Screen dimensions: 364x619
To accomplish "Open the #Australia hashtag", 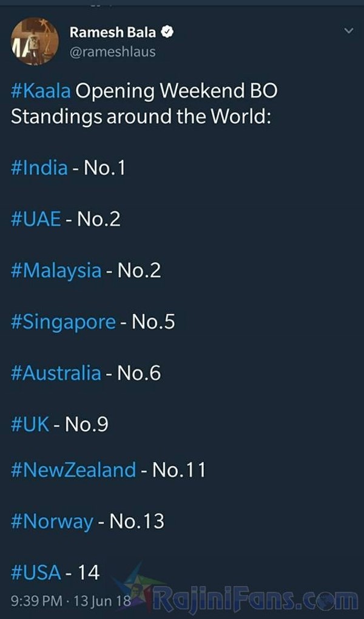I will (56, 372).
